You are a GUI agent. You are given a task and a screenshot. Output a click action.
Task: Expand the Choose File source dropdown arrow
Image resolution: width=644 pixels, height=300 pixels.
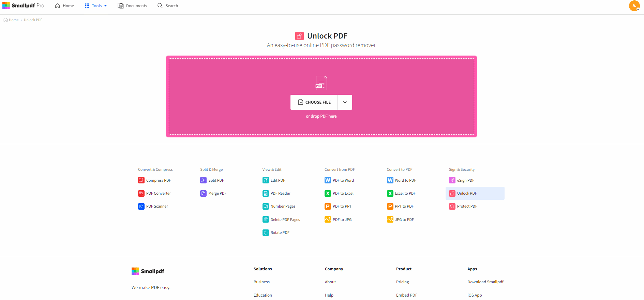pos(345,102)
